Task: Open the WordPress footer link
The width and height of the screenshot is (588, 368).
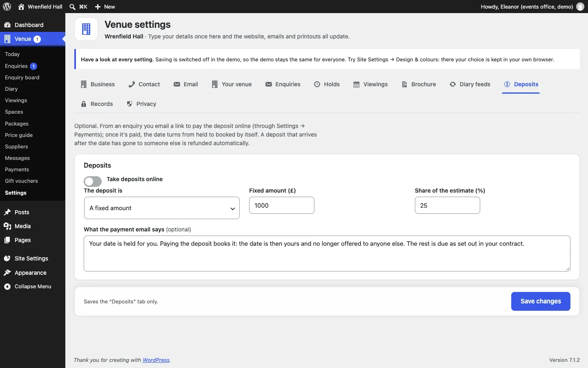Action: 156,360
